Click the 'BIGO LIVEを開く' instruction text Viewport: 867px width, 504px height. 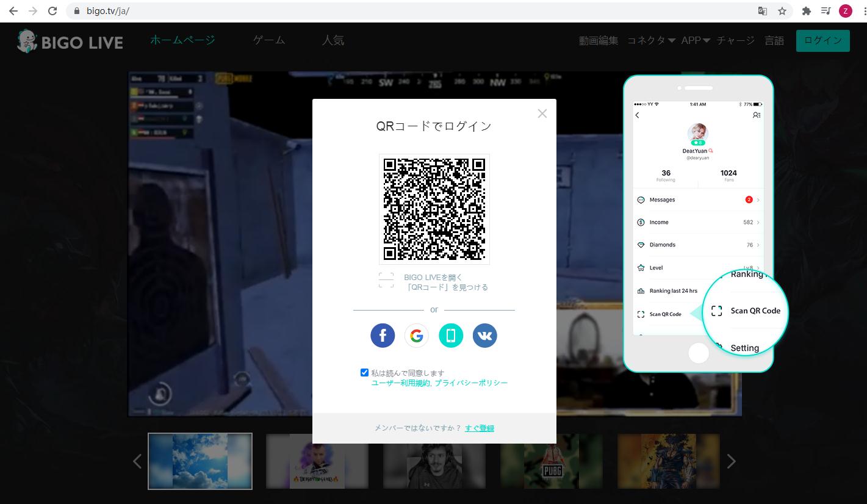click(433, 278)
